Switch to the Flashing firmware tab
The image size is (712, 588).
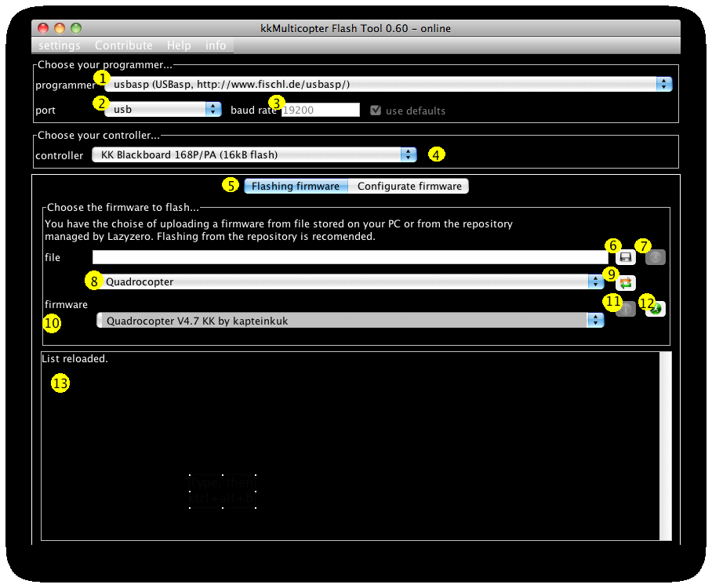tap(295, 186)
